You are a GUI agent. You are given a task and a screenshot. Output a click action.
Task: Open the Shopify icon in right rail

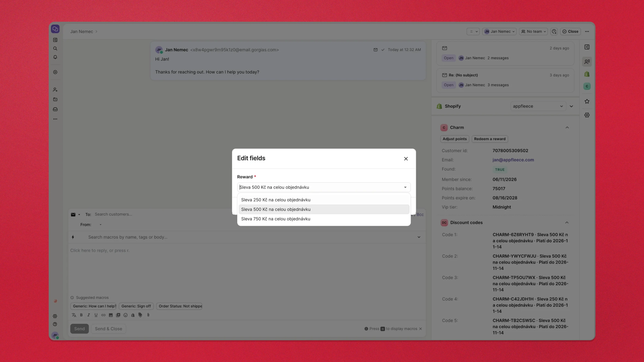point(587,74)
